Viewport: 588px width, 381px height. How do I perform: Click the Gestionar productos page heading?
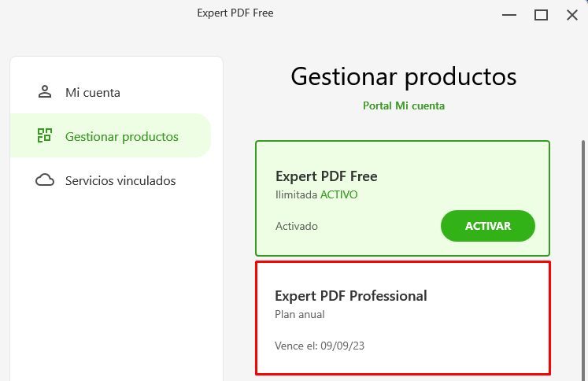coord(404,77)
